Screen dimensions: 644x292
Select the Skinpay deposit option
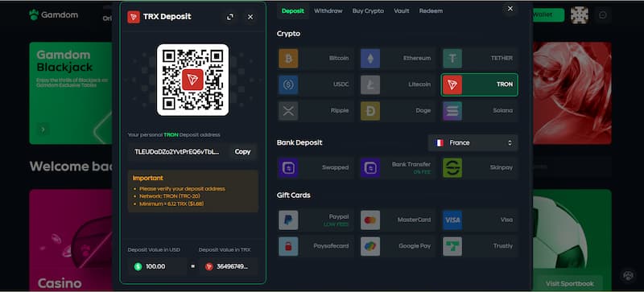click(x=480, y=167)
